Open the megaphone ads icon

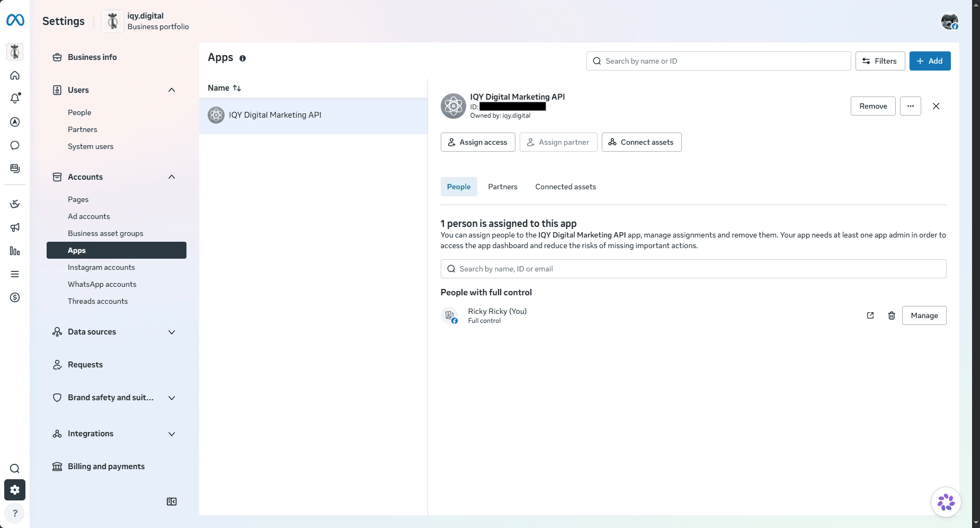15,227
